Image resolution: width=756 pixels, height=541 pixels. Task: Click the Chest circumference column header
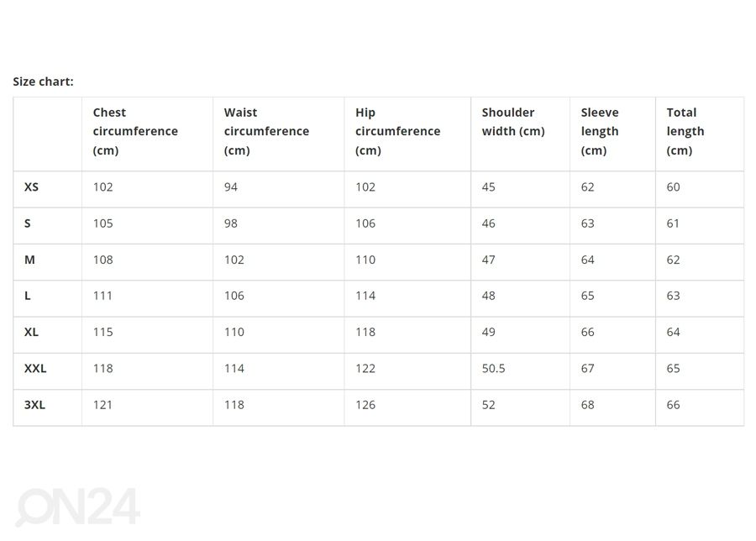point(135,131)
